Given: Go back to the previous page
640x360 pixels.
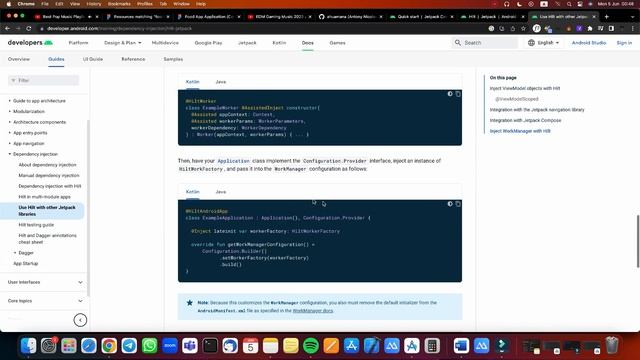Looking at the screenshot, I should point(7,29).
